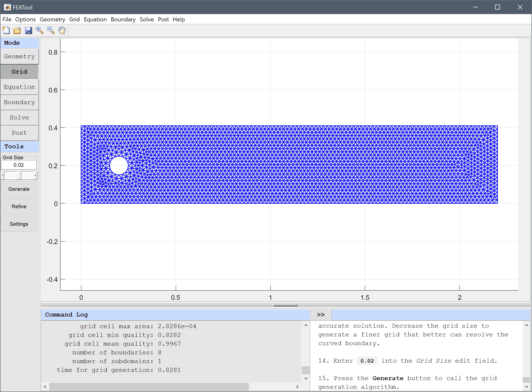
Task: Click 'number of subdomains: 1' line
Action: pos(117,361)
